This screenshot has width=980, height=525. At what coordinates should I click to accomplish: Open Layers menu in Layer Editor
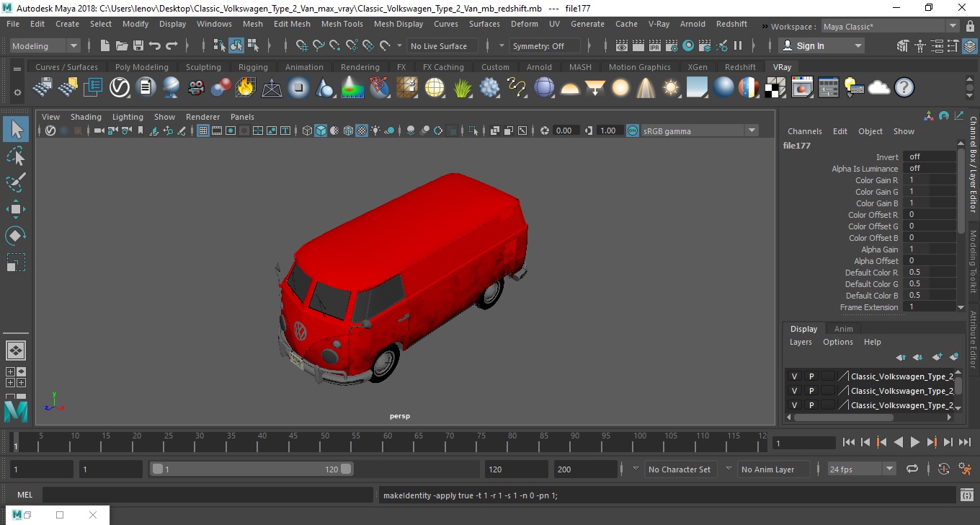(801, 342)
